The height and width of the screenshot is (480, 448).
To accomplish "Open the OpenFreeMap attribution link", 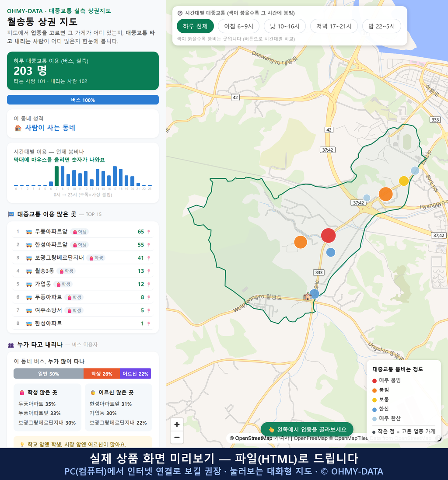I will click(x=311, y=438).
